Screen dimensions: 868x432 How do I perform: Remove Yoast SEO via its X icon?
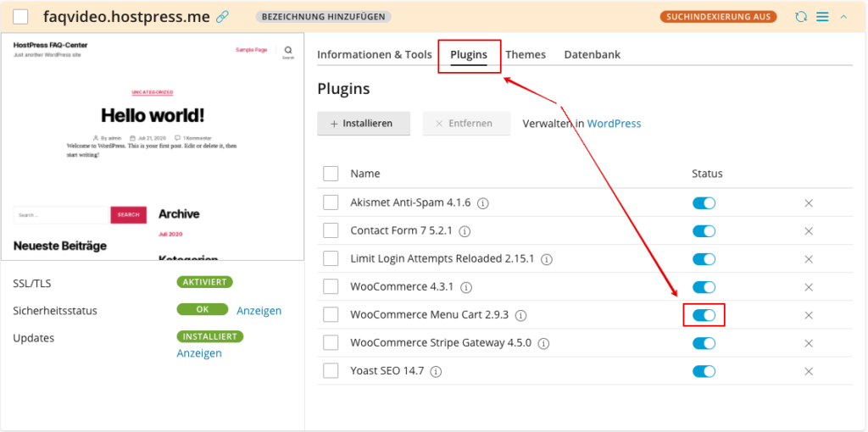point(808,371)
